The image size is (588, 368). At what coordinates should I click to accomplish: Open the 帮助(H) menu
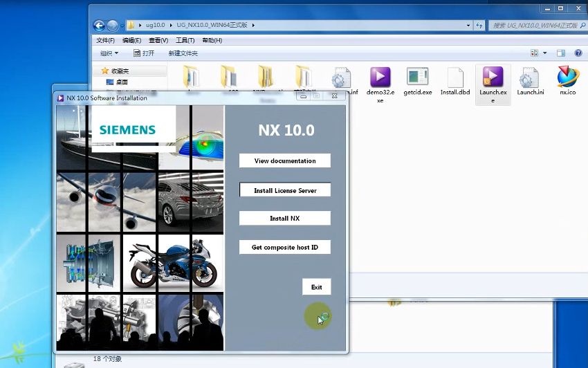pos(212,40)
